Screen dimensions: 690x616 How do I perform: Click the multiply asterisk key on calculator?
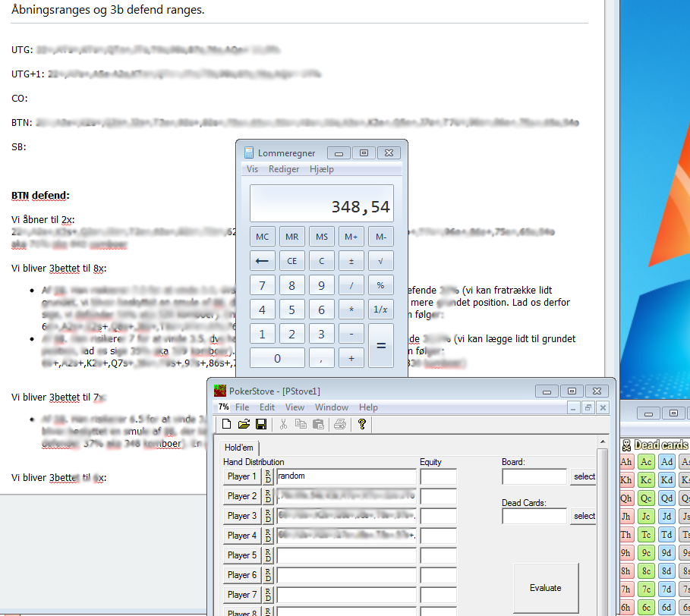click(x=351, y=310)
